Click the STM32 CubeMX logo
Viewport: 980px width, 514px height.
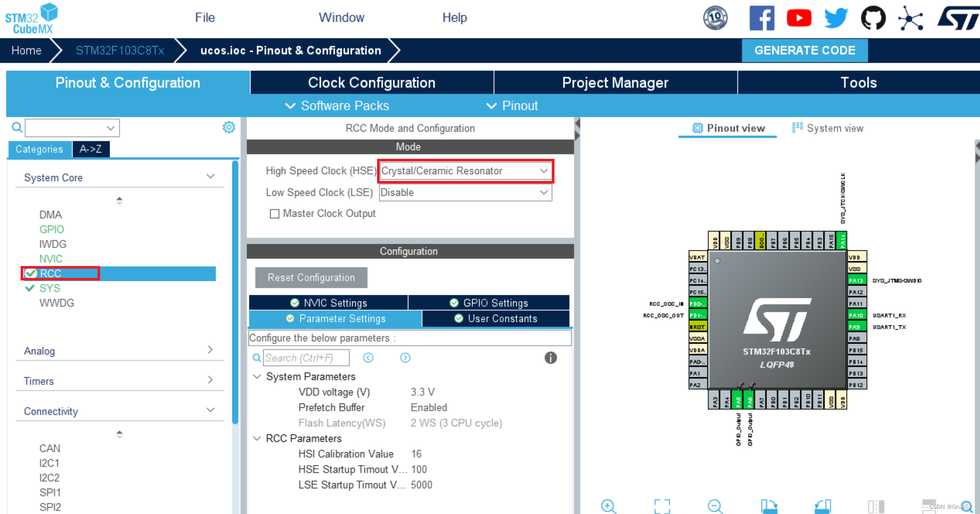31,19
